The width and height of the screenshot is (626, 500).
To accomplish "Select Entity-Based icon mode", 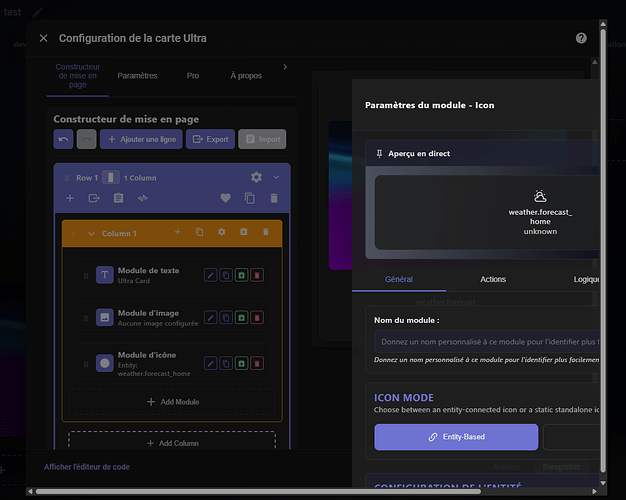I will [x=456, y=437].
